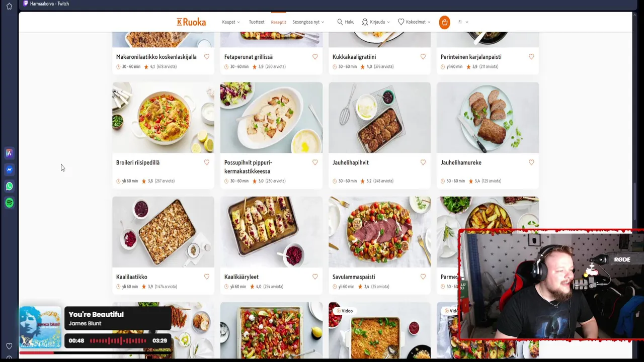Expand the Kaupat dropdown menu
Image resolution: width=644 pixels, height=362 pixels.
231,22
